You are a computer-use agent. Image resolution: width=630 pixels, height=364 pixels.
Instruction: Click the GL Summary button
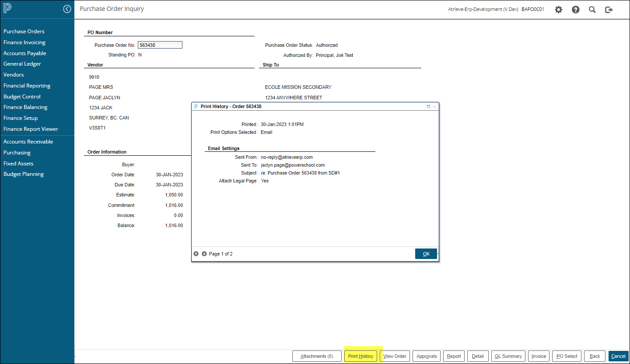[x=508, y=356]
